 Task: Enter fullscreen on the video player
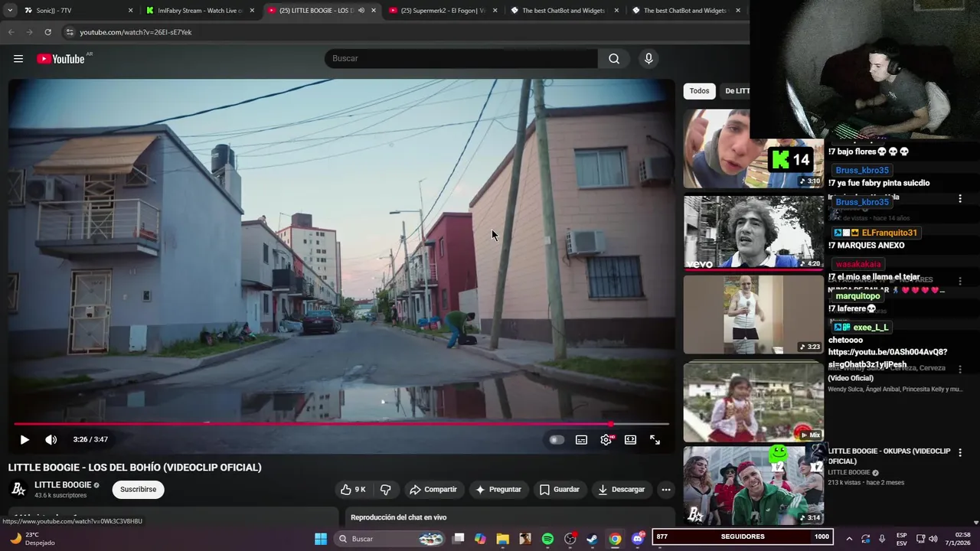(655, 440)
